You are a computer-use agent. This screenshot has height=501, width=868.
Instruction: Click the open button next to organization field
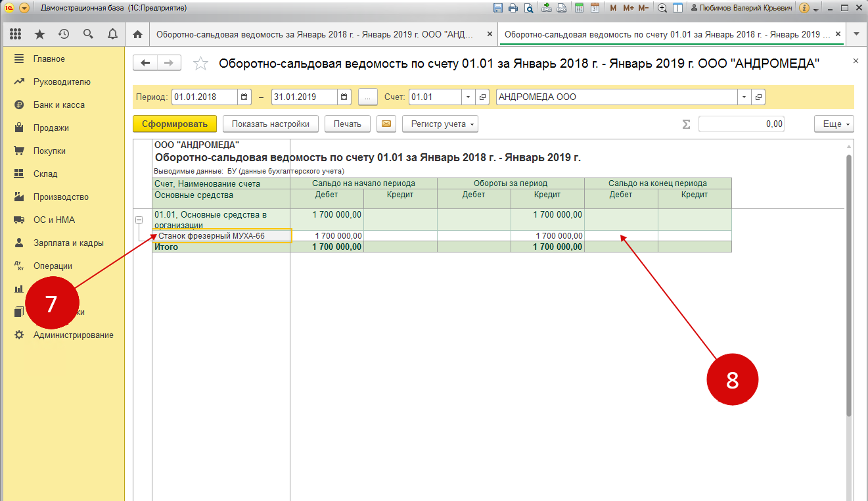759,97
